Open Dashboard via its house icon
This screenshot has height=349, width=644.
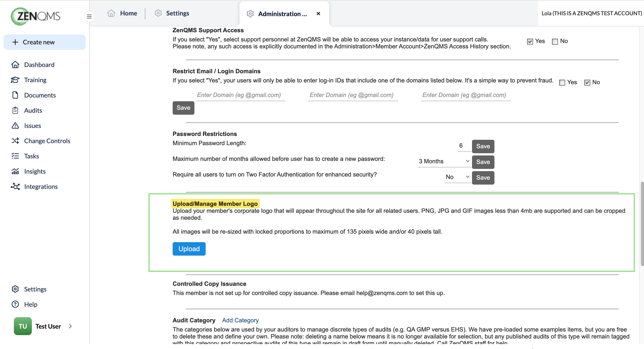(15, 65)
